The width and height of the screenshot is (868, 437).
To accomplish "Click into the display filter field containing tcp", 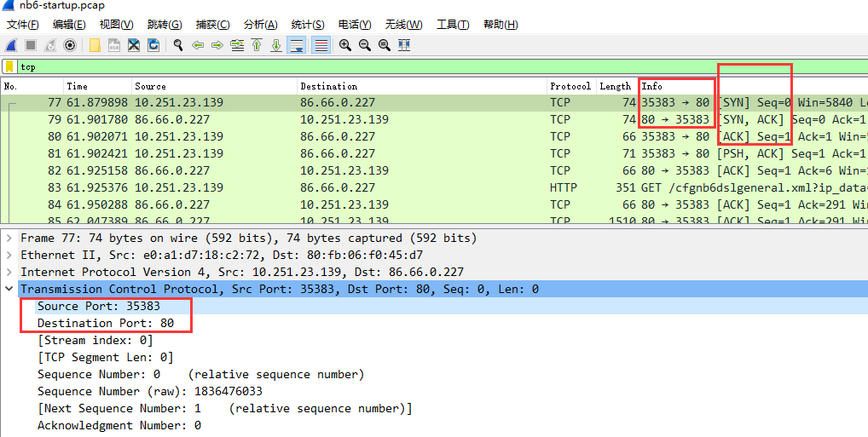I will [426, 66].
